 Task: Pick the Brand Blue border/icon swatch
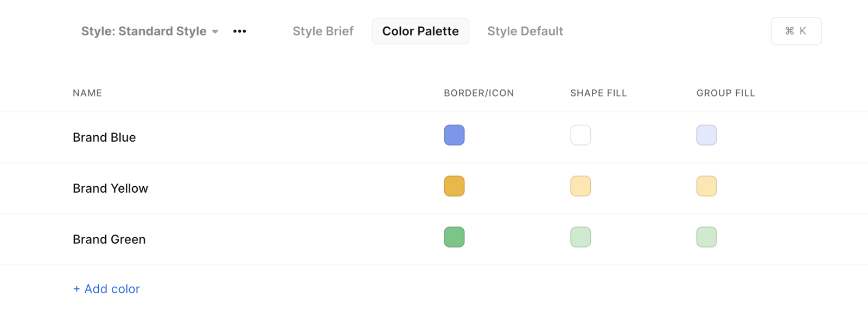(454, 135)
